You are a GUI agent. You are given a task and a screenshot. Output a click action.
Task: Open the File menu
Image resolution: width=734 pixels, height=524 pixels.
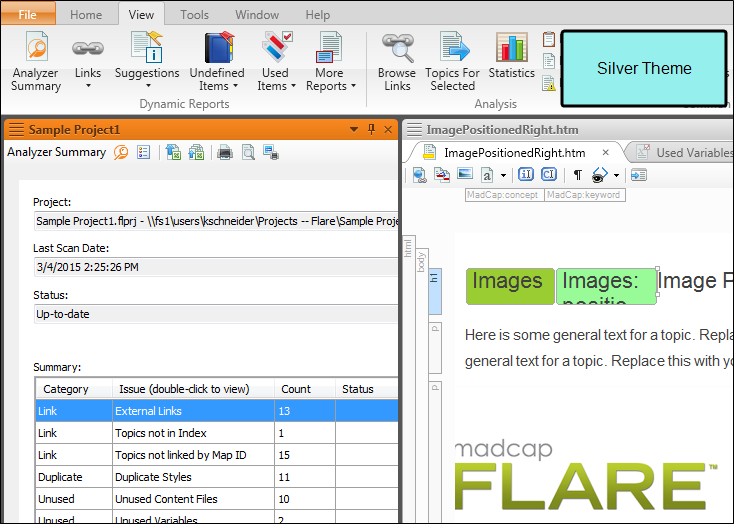[x=28, y=15]
